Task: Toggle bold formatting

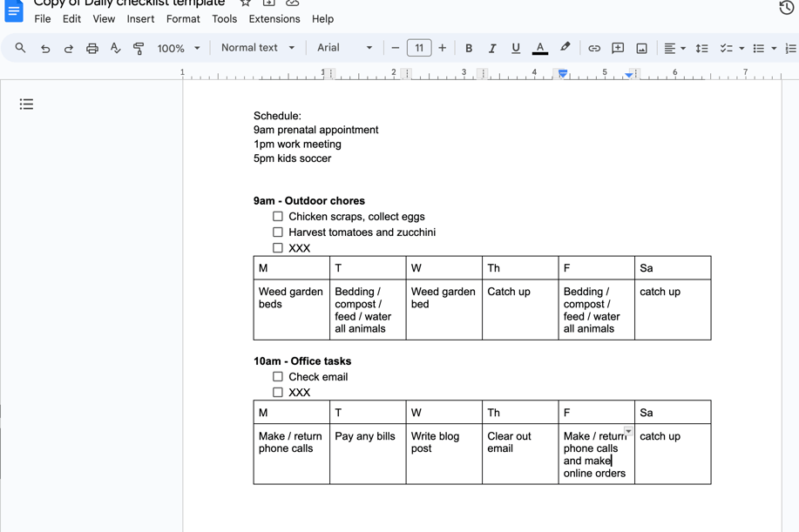Action: (x=468, y=49)
